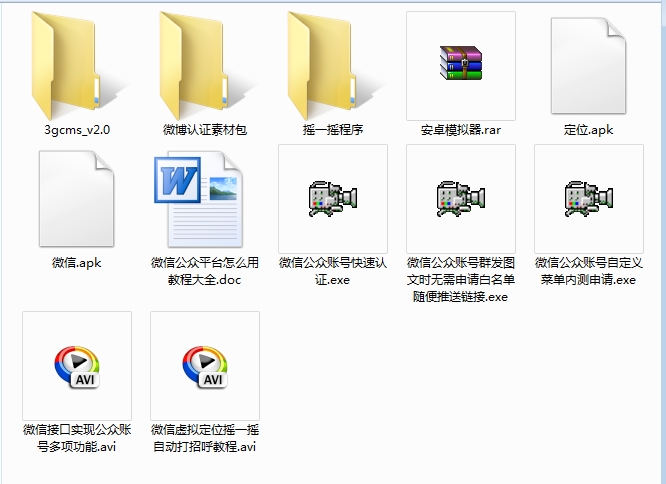Select the 微信.apk blank file icon

click(x=76, y=199)
